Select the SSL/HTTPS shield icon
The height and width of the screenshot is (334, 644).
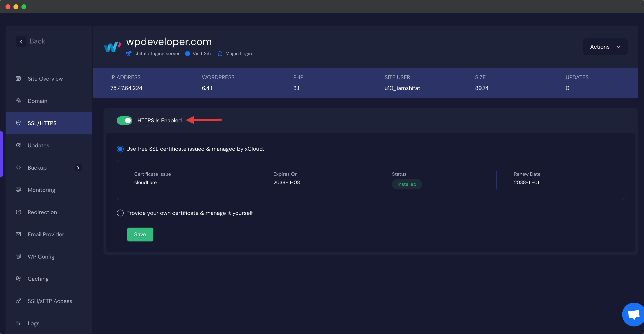pos(18,123)
